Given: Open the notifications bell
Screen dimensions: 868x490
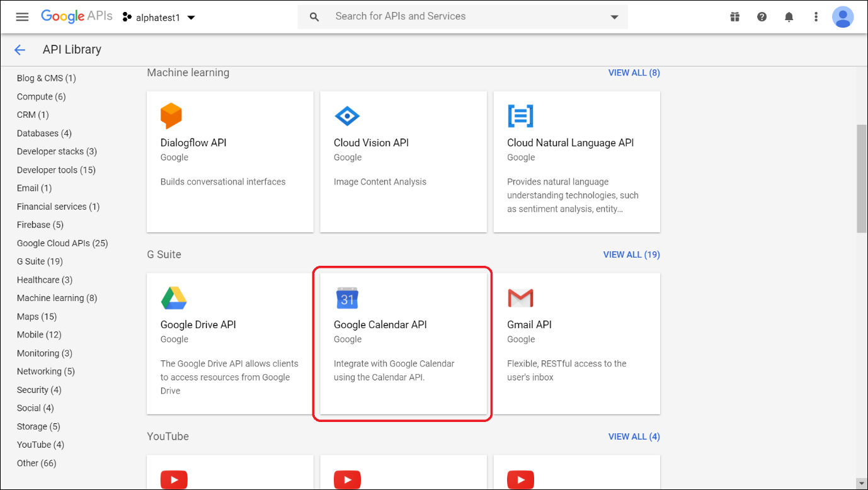Looking at the screenshot, I should tap(789, 17).
